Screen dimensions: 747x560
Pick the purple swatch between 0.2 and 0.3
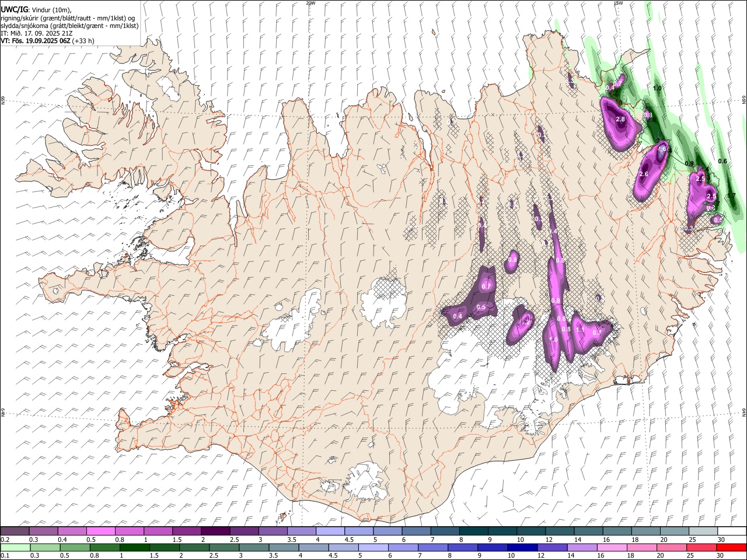[x=15, y=531]
